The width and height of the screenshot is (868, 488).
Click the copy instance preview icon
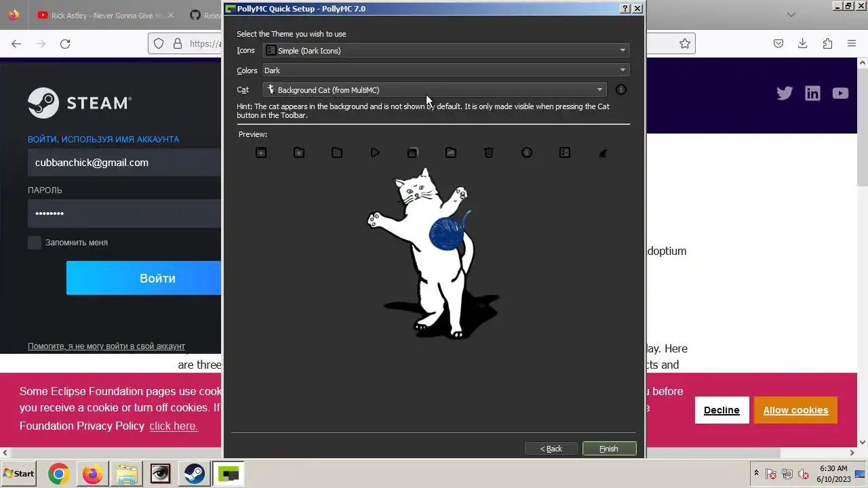413,153
